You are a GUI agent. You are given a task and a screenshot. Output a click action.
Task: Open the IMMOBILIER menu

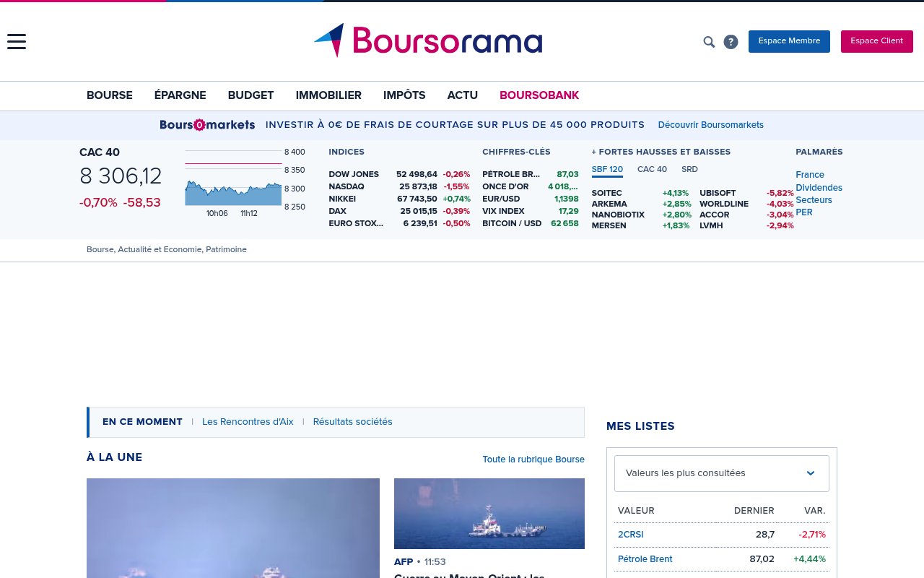coord(328,95)
